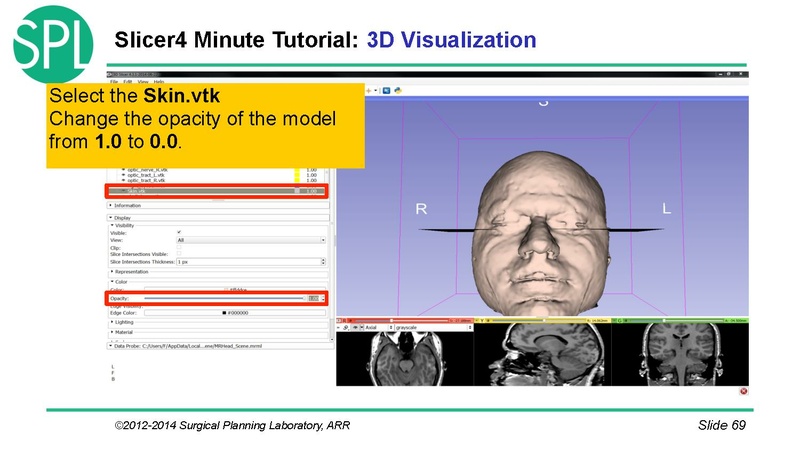The width and height of the screenshot is (800, 450).
Task: Collapse the Visibility group
Action: pyautogui.click(x=123, y=226)
